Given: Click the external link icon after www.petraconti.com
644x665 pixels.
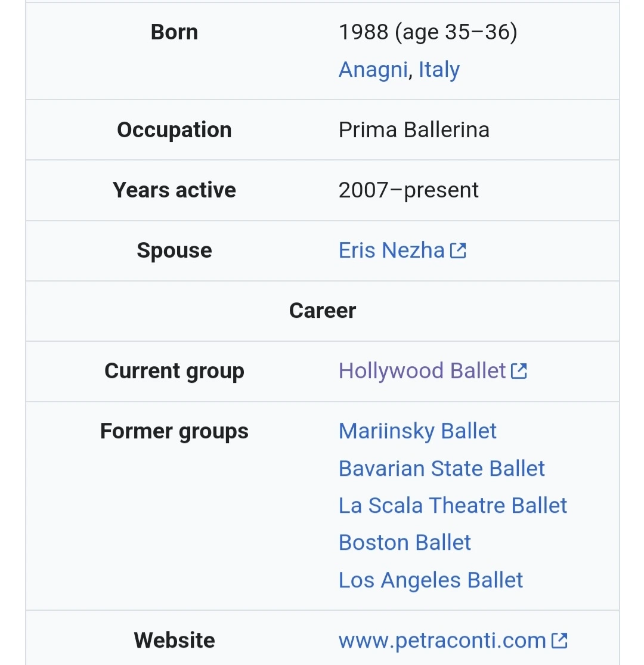Looking at the screenshot, I should pos(559,641).
